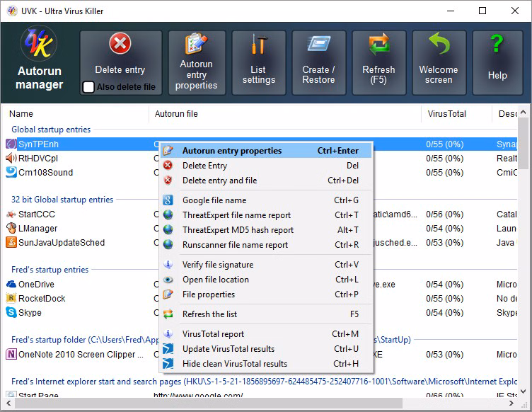Select the LManager row name
Viewport: 532px width, 412px height.
pyautogui.click(x=37, y=229)
